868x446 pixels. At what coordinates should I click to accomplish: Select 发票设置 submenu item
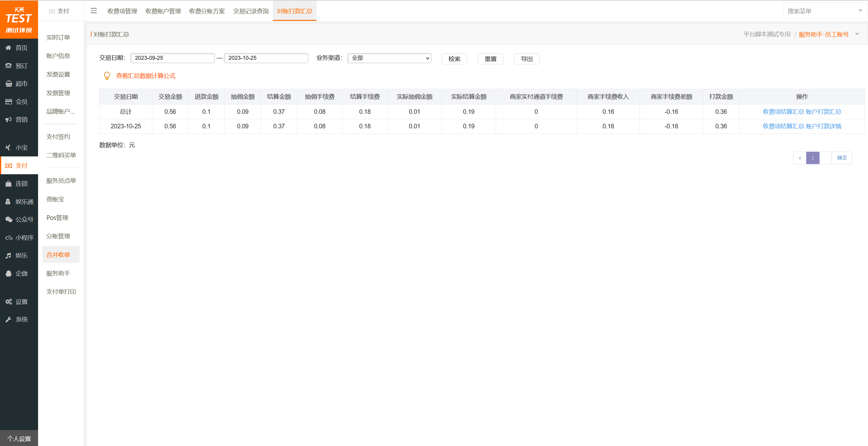tap(58, 75)
